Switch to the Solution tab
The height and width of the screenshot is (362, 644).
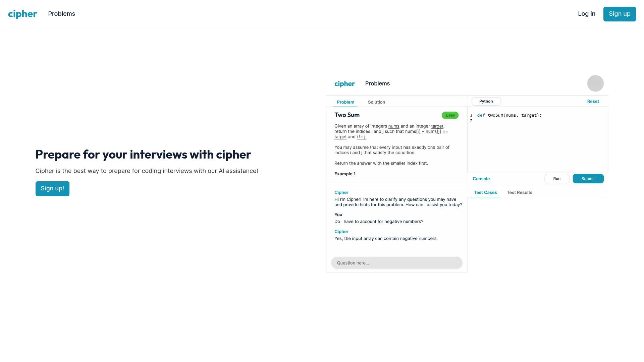pyautogui.click(x=376, y=102)
